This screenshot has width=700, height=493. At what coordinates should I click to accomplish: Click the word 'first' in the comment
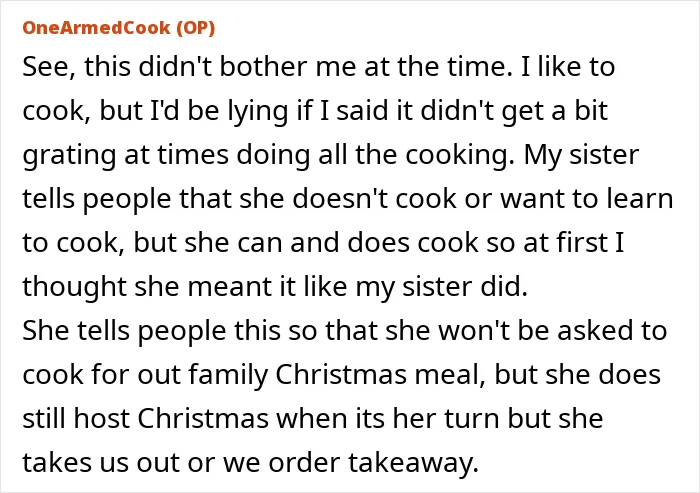click(x=582, y=243)
